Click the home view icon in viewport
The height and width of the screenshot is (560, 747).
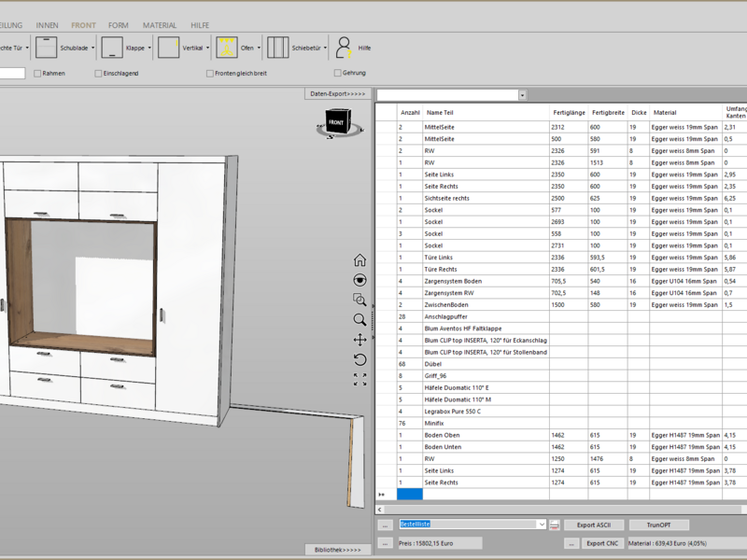(359, 260)
